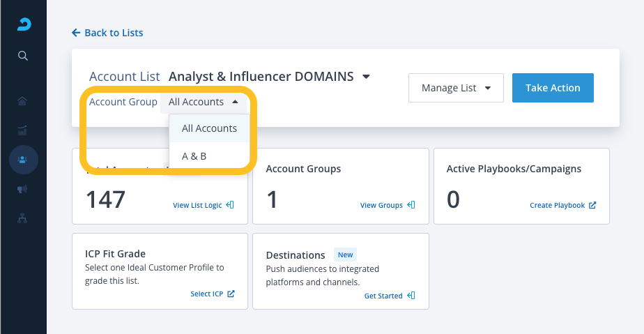Click the Account Groups count 1

coord(273,199)
